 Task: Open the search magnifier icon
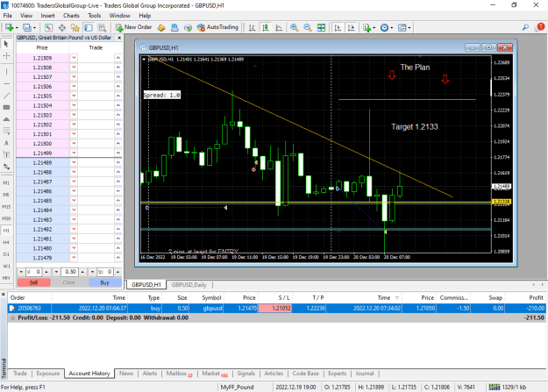pos(525,27)
